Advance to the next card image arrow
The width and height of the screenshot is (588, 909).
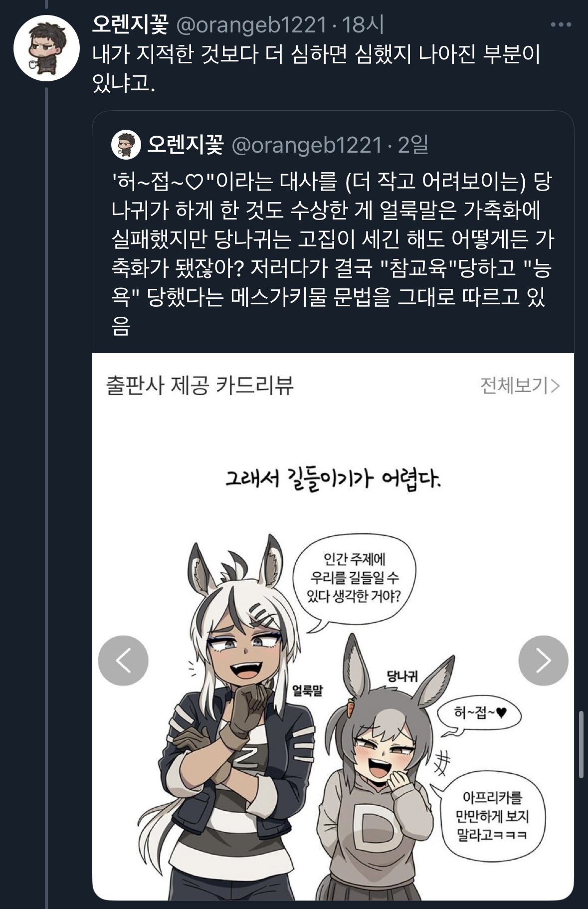(544, 660)
